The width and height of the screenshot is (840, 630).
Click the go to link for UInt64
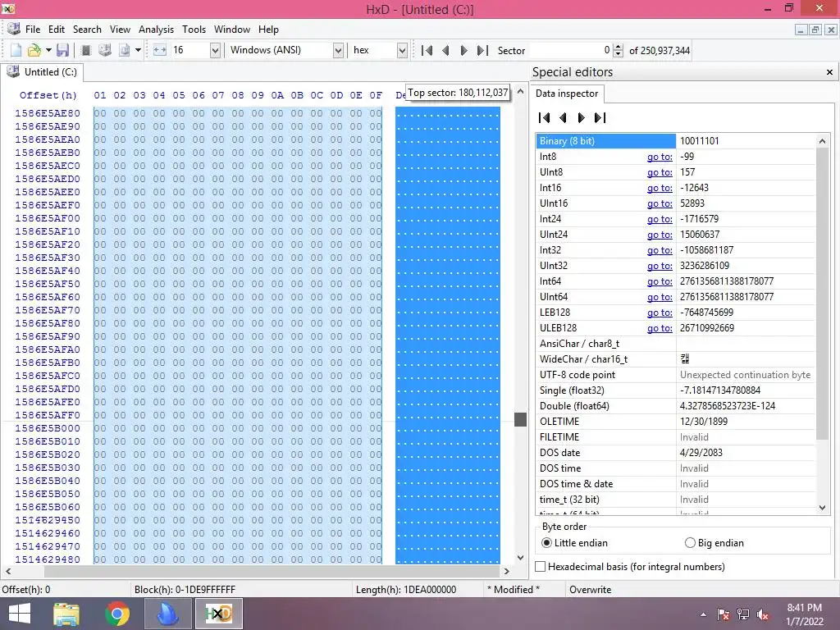(660, 297)
